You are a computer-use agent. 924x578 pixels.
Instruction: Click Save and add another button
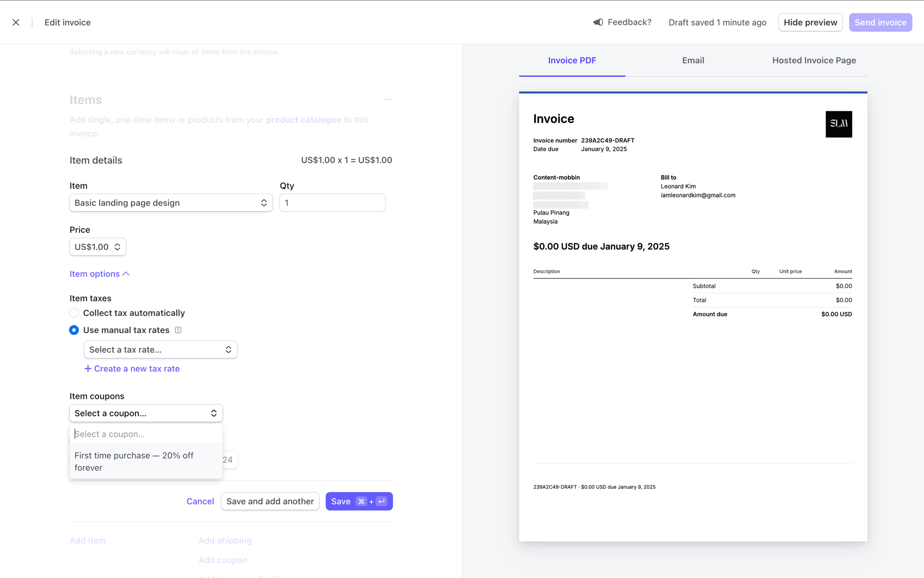tap(270, 501)
